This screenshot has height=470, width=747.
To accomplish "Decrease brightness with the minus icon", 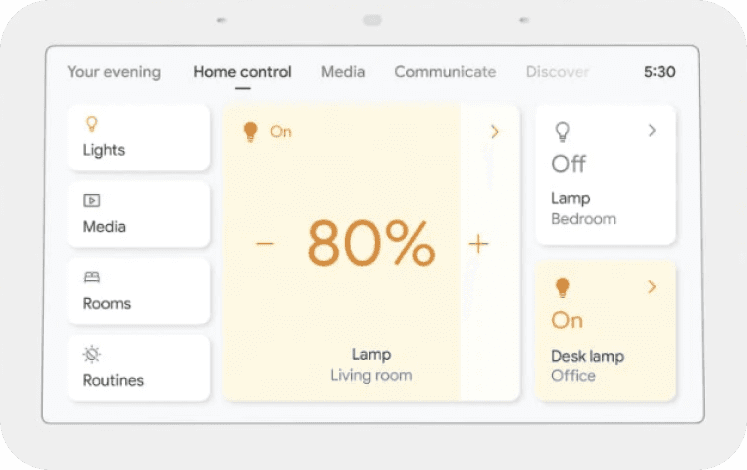I will [x=265, y=244].
